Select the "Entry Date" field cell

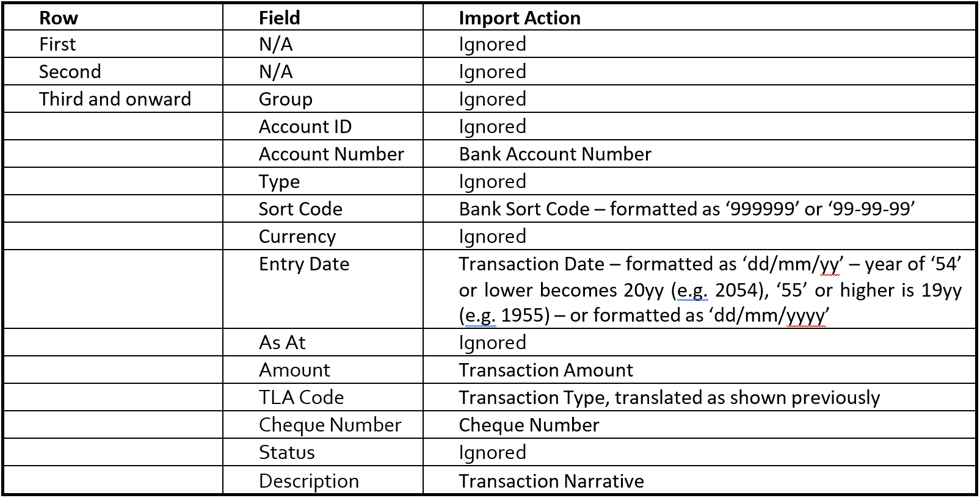(x=303, y=264)
